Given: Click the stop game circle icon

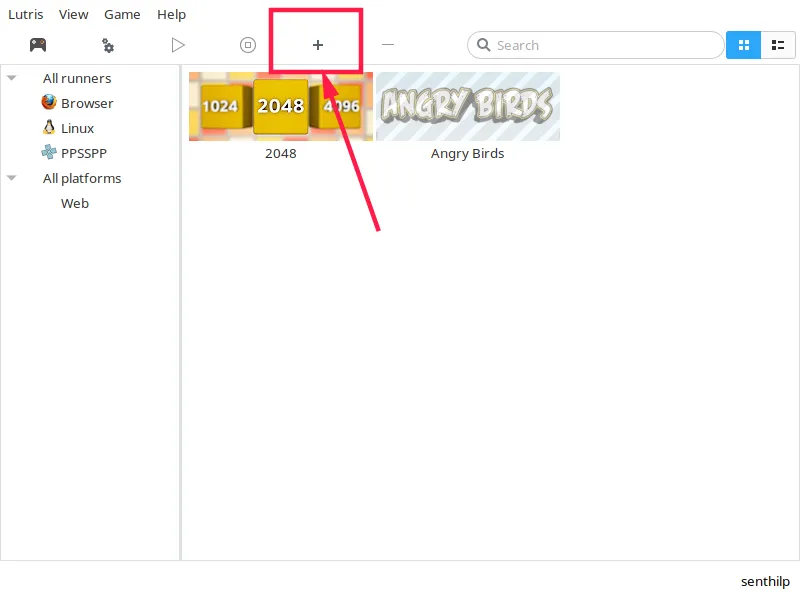Looking at the screenshot, I should click(248, 45).
